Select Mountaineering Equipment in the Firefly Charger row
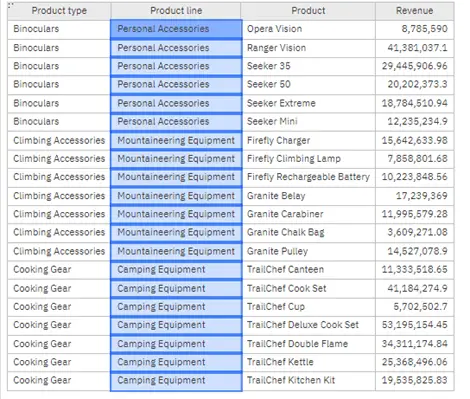This screenshot has width=470, height=399. click(x=176, y=140)
